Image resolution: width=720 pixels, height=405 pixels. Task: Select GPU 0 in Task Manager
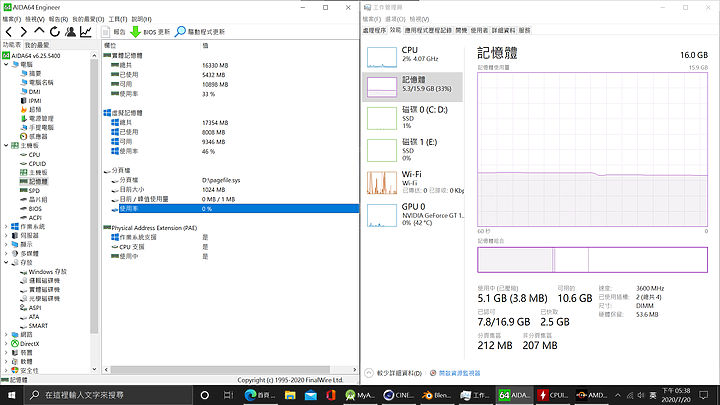tap(412, 214)
